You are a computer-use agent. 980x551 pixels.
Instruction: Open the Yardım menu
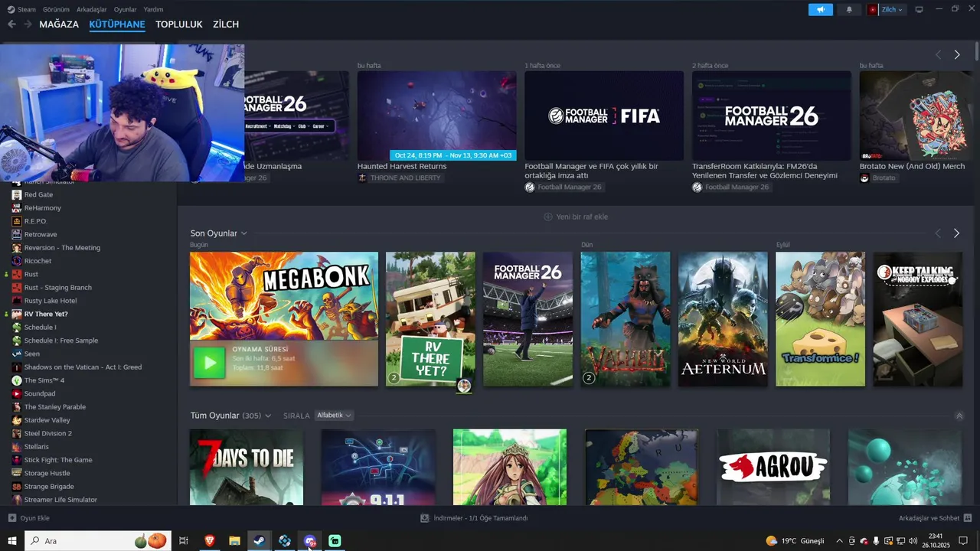coord(153,9)
